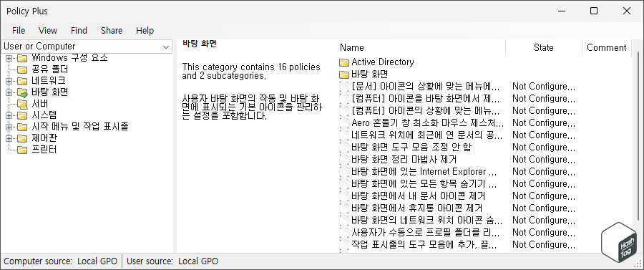The image size is (644, 270).
Task: Click the 바탕 화면 subcategory folder icon in list
Action: click(344, 74)
